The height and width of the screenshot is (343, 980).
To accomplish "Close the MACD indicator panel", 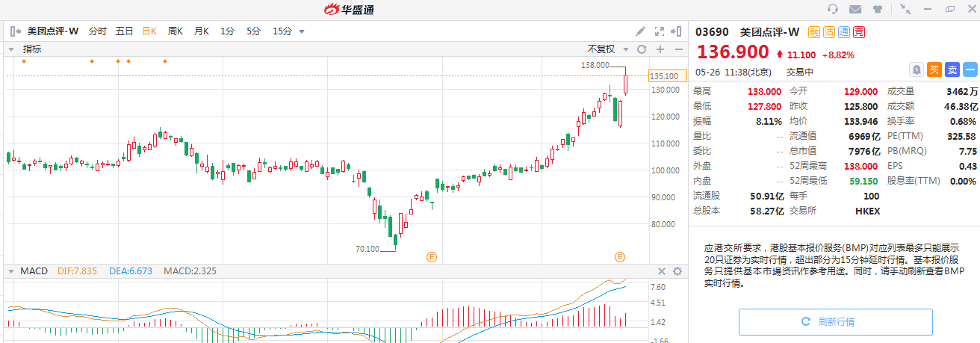I will (661, 271).
